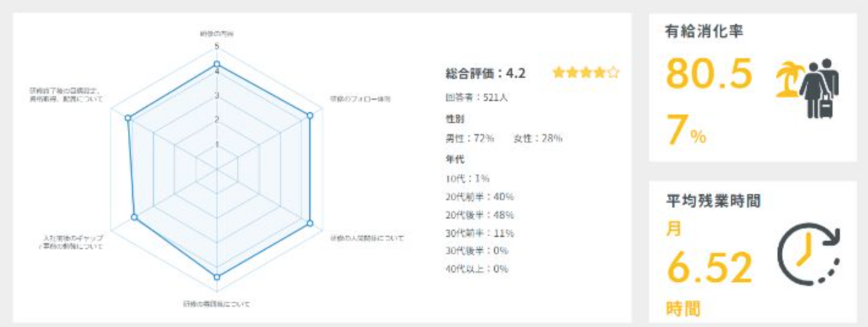
Task: Select the radar data point for 研修の人間関係
Action: point(310,223)
